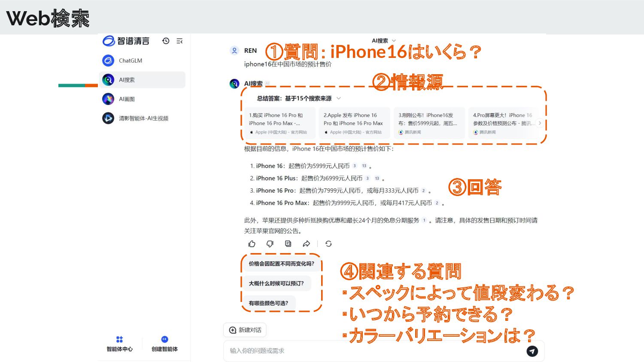644x362 pixels.
Task: Ask suggested question 有哪些颜色可选
Action: click(269, 303)
